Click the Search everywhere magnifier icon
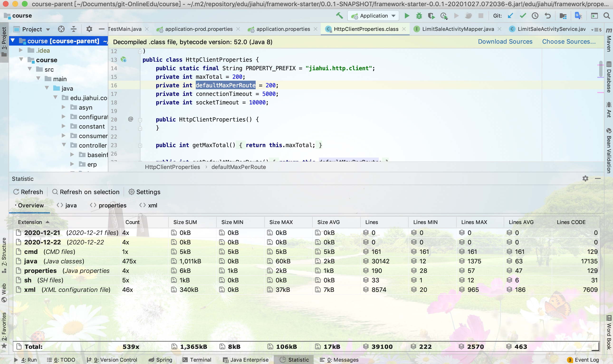 pyautogui.click(x=607, y=16)
